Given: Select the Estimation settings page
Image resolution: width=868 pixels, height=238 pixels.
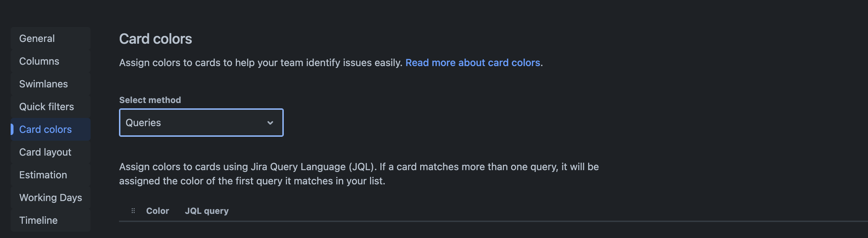Looking at the screenshot, I should point(43,175).
